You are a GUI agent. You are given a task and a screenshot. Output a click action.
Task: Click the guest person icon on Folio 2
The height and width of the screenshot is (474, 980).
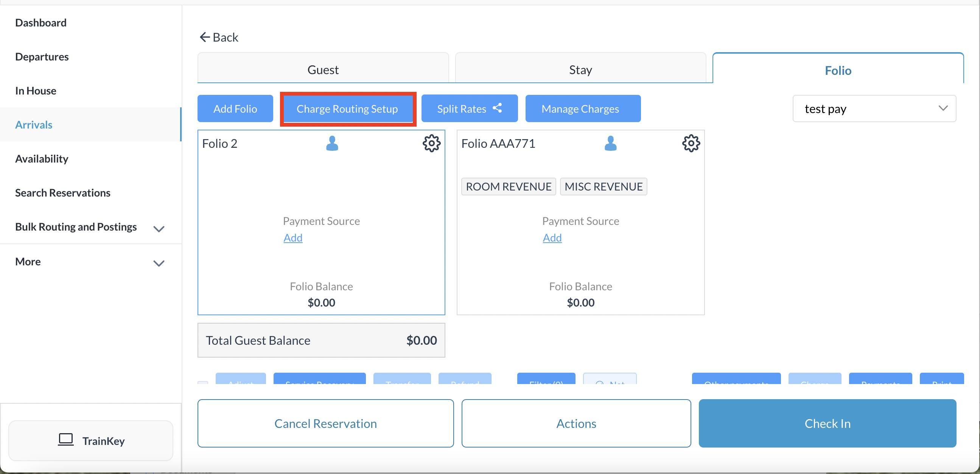tap(332, 143)
